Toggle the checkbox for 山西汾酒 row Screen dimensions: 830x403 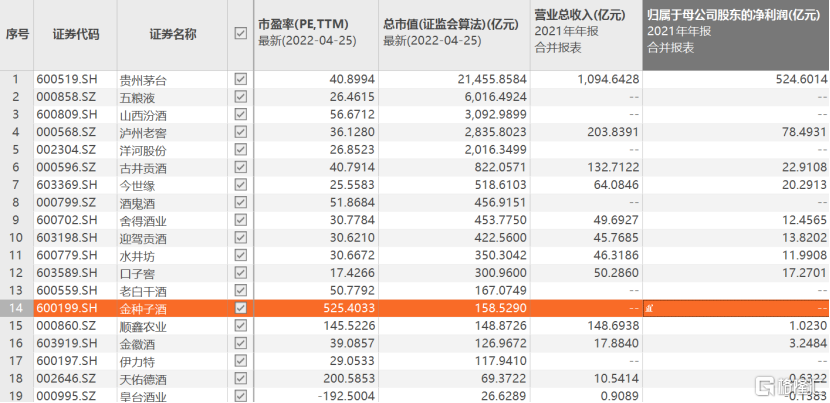[240, 114]
